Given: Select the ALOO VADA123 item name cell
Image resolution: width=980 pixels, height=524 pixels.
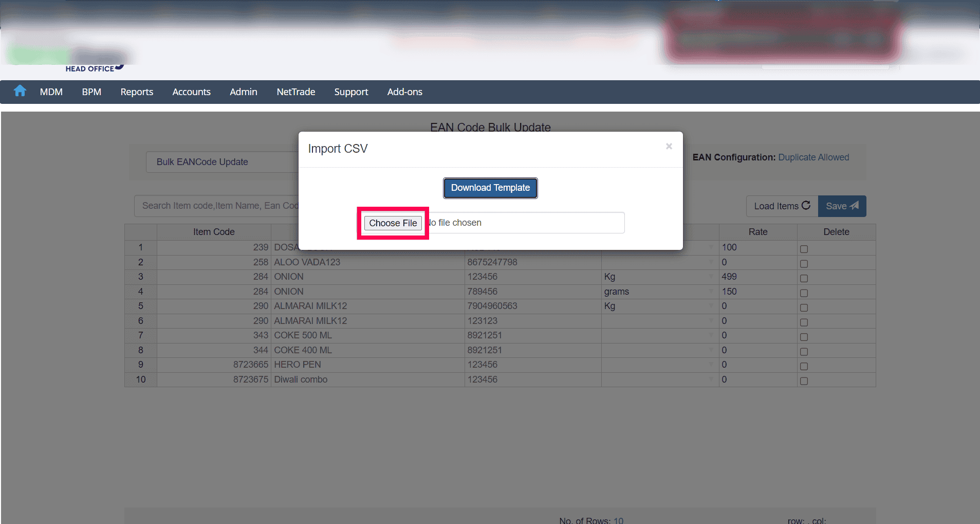Looking at the screenshot, I should coord(367,262).
